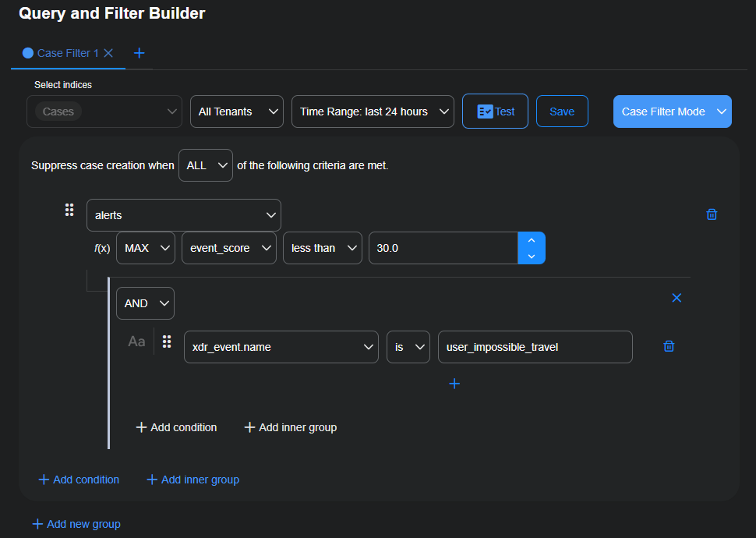Increment the 30.0 threshold with the up stepper
This screenshot has width=756, height=538.
point(531,241)
